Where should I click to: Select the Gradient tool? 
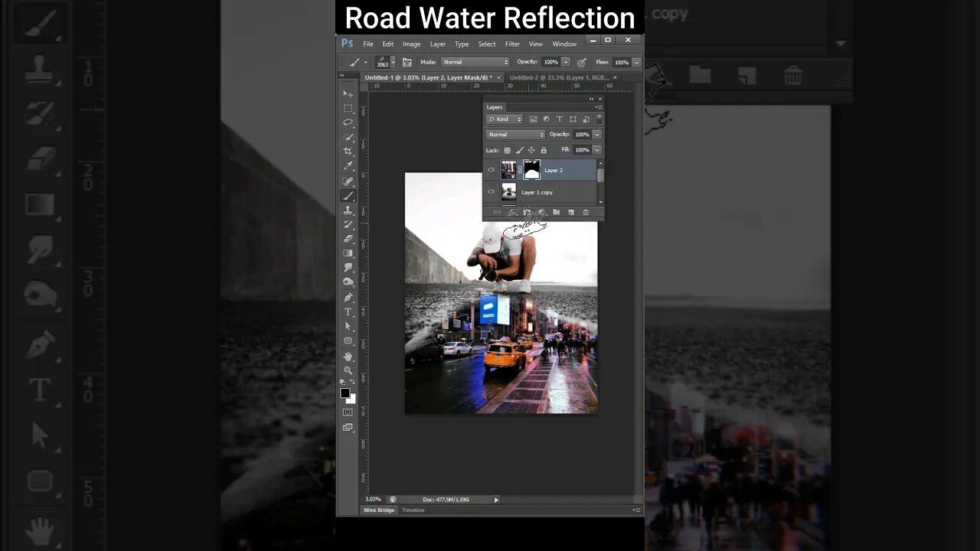348,253
